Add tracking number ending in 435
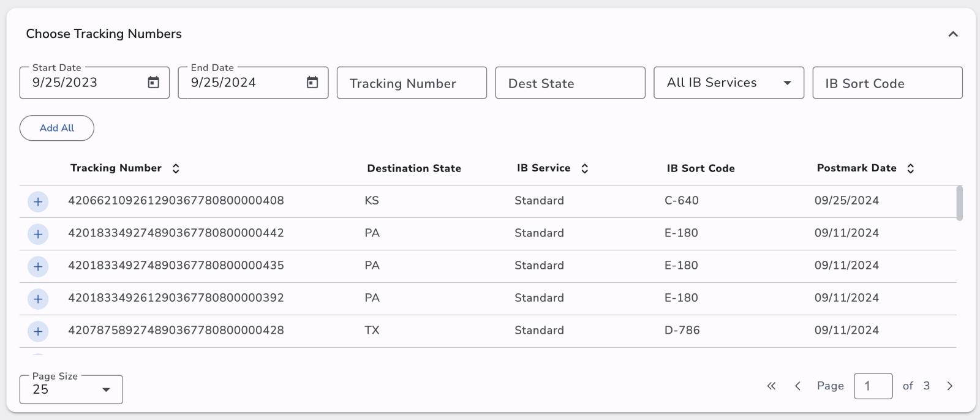Screen dimensions: 980x420 coord(38,266)
